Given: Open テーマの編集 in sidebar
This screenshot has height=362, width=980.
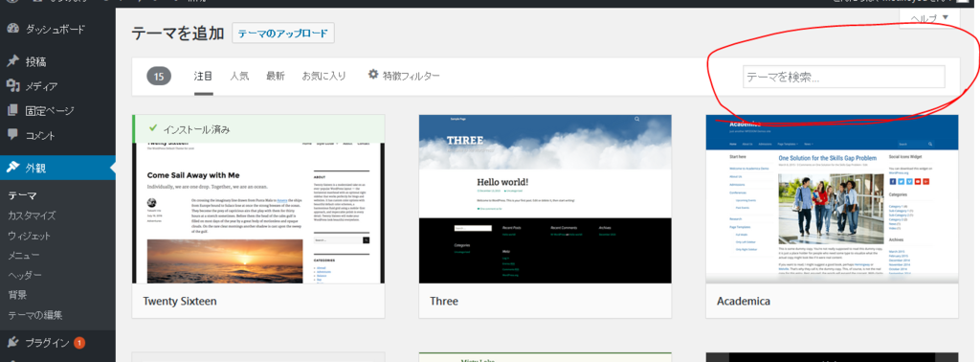Looking at the screenshot, I should click(x=35, y=315).
